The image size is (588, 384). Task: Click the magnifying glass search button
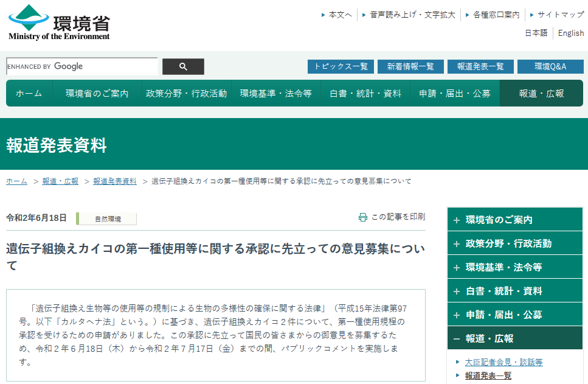(x=183, y=67)
